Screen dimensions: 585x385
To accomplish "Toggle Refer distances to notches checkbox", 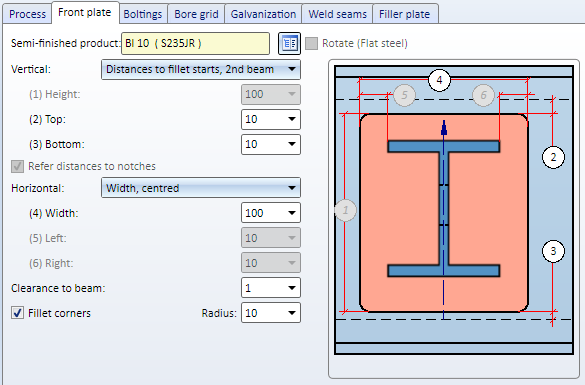I will click(x=17, y=166).
